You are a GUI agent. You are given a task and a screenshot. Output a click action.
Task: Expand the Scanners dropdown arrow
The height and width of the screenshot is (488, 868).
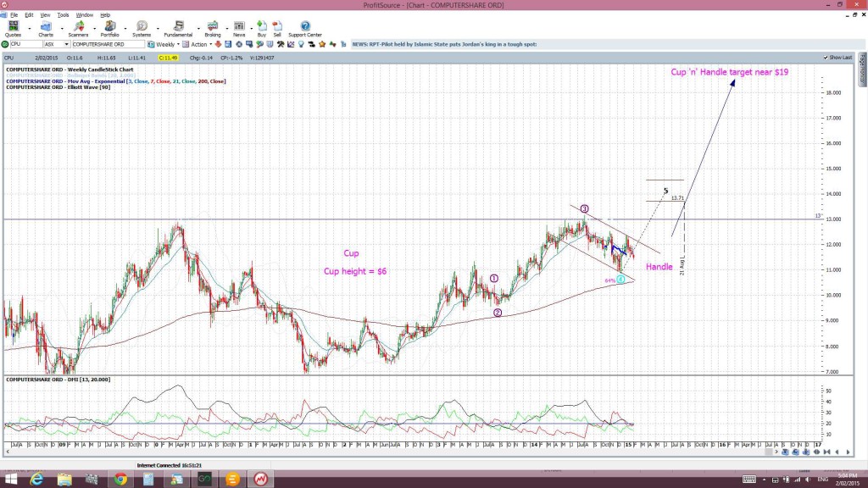click(94, 29)
